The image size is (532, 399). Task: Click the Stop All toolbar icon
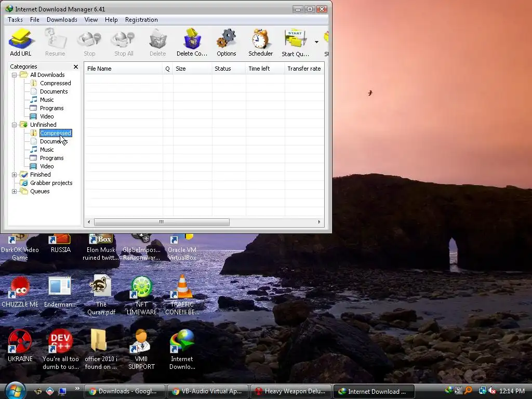coord(124,42)
